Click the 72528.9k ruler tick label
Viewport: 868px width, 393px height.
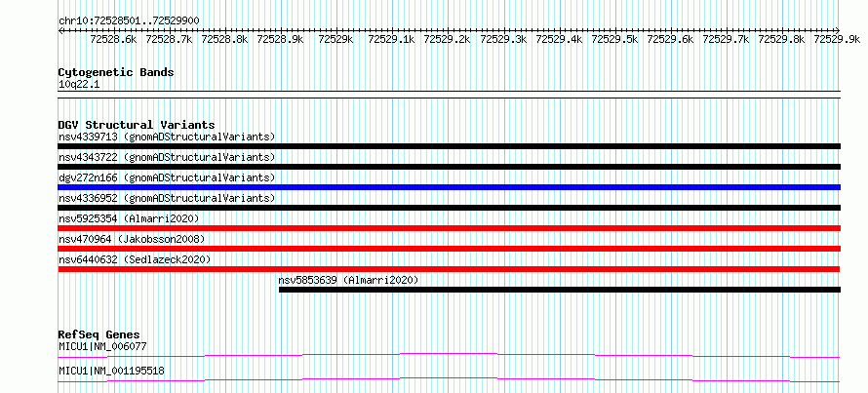point(281,39)
